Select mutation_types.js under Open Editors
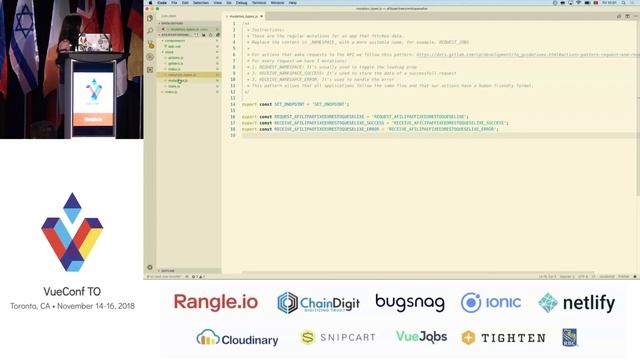Image resolution: width=640 pixels, height=360 pixels. 189,29
